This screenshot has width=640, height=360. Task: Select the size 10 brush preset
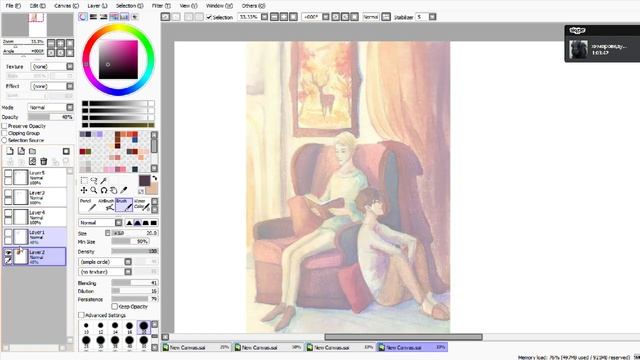86,327
